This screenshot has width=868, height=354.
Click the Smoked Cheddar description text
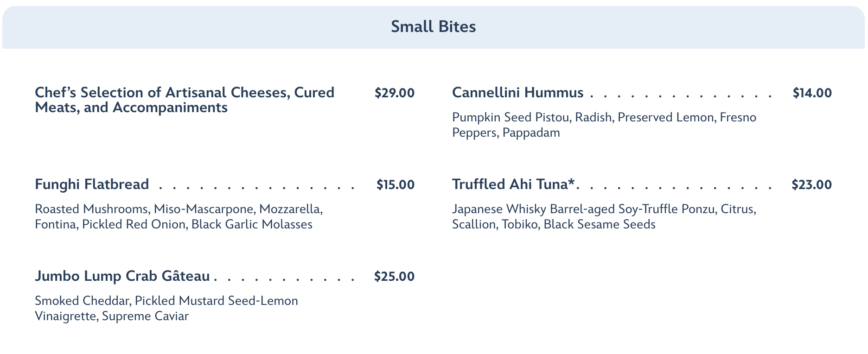pyautogui.click(x=166, y=308)
